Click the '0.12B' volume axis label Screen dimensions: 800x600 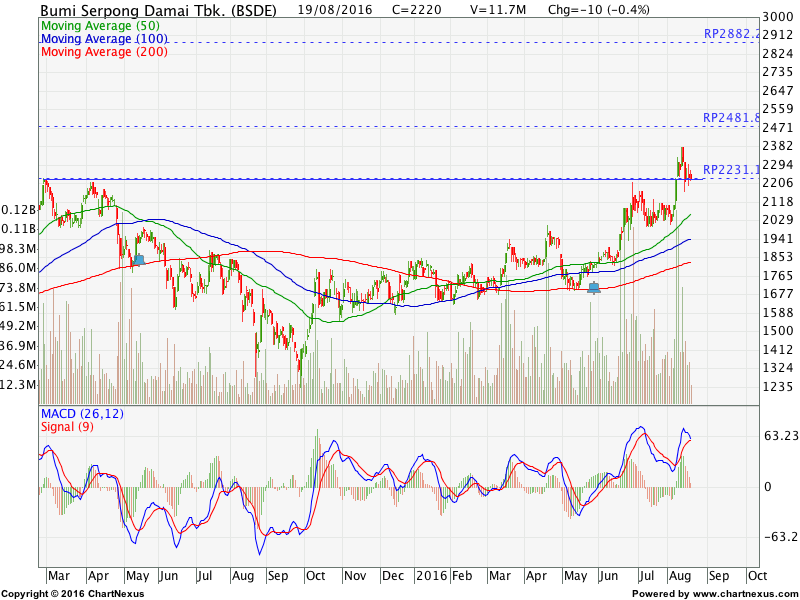pyautogui.click(x=19, y=210)
